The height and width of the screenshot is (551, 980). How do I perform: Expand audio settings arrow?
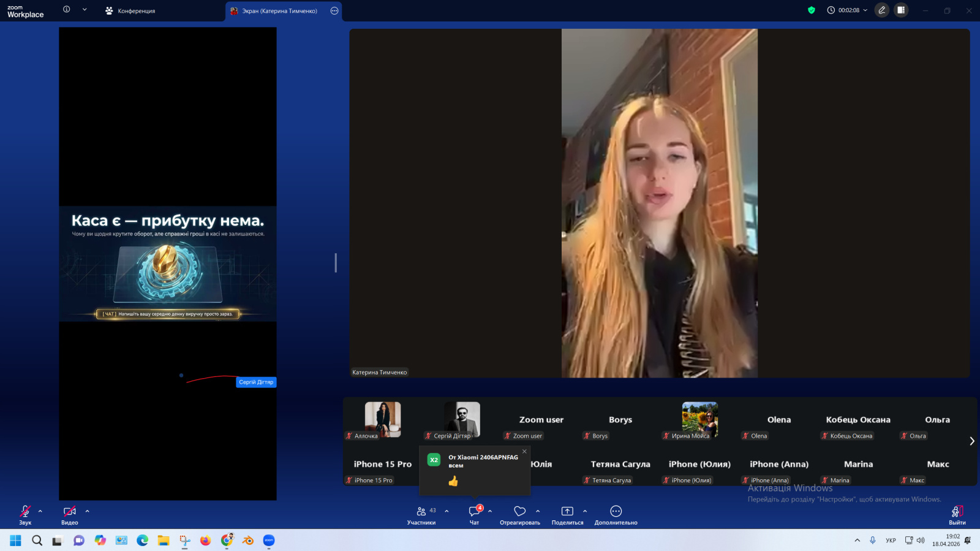40,511
